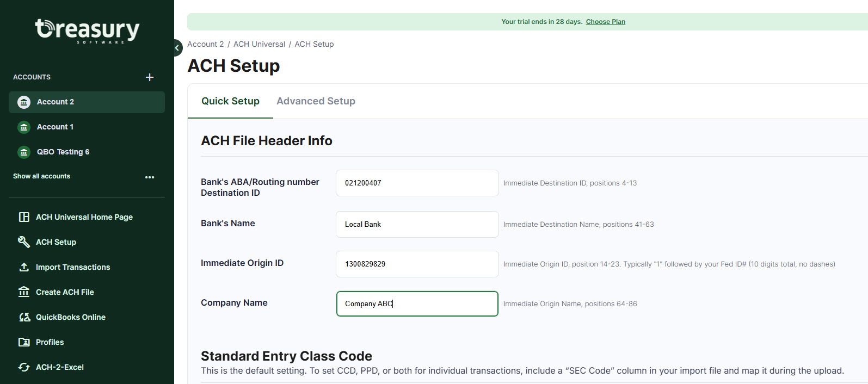Image resolution: width=868 pixels, height=384 pixels.
Task: Click the Profiles folder icon
Action: coord(24,342)
